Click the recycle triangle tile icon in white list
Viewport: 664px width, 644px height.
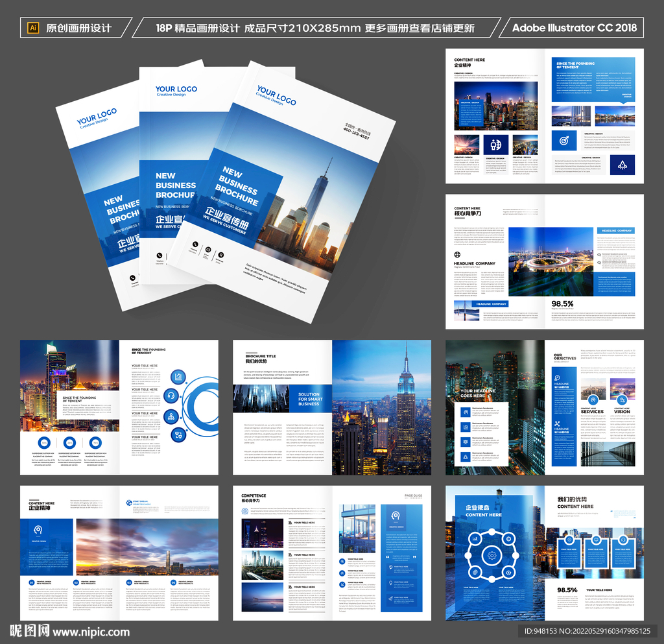(x=466, y=457)
